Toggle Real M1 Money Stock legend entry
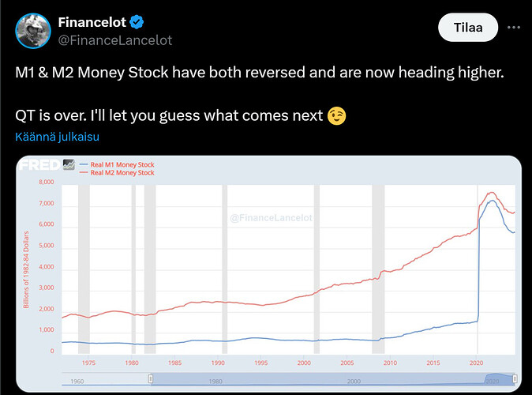The width and height of the screenshot is (532, 395). [117, 165]
